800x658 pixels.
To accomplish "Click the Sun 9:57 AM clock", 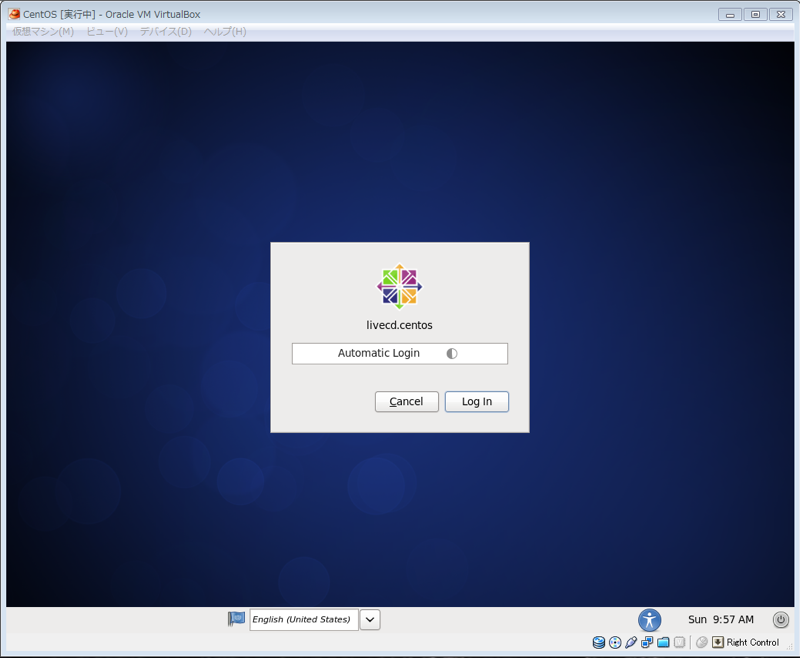I will [x=720, y=619].
